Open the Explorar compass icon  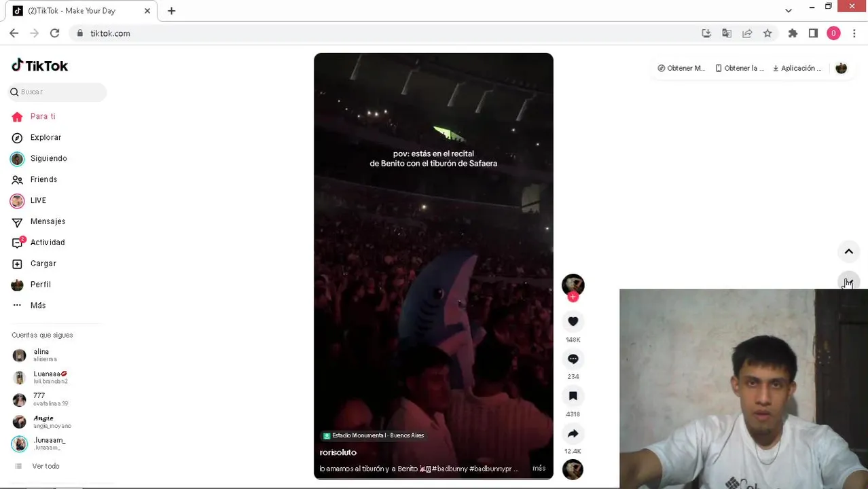[18, 138]
